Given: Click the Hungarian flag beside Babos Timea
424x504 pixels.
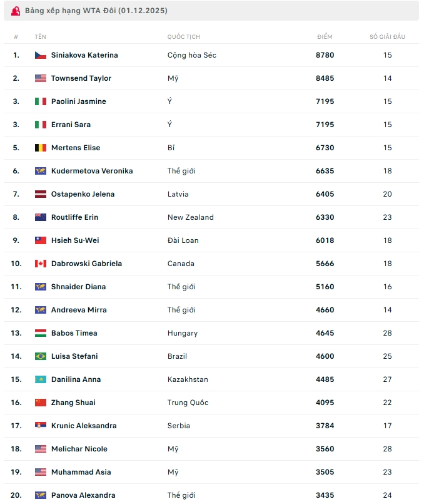Looking at the screenshot, I should [x=41, y=333].
